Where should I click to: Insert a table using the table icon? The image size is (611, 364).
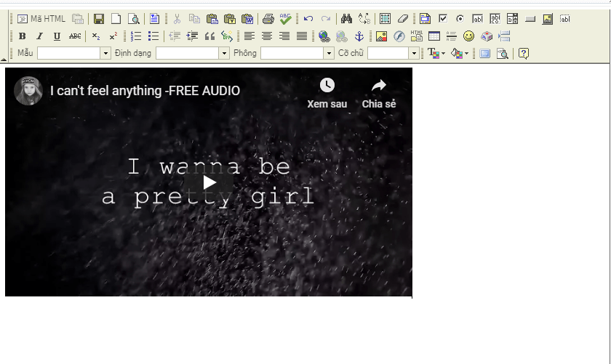coord(434,36)
